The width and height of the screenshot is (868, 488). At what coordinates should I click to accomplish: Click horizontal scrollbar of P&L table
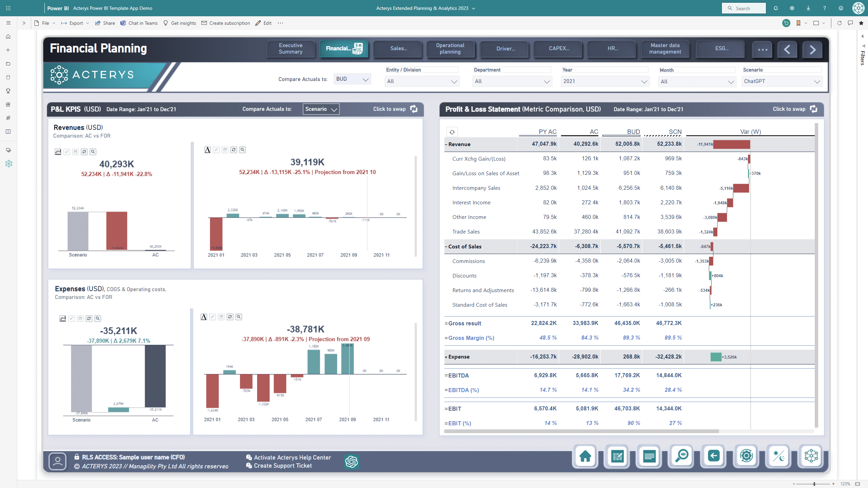581,431
